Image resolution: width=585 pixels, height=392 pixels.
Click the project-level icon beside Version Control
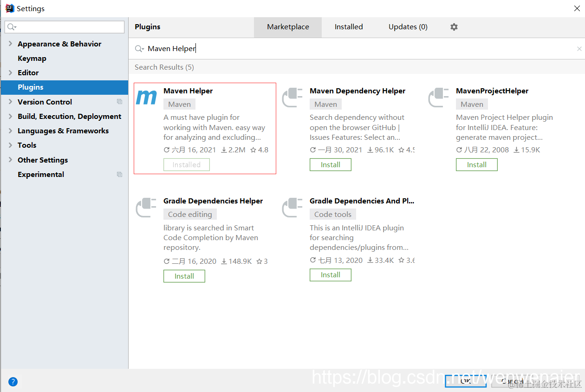(119, 102)
